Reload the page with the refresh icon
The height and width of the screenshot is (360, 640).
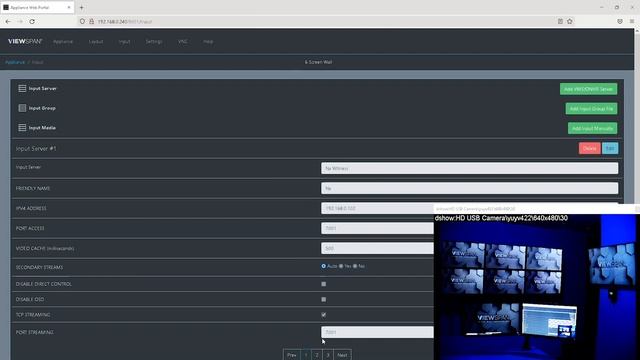tap(32, 21)
